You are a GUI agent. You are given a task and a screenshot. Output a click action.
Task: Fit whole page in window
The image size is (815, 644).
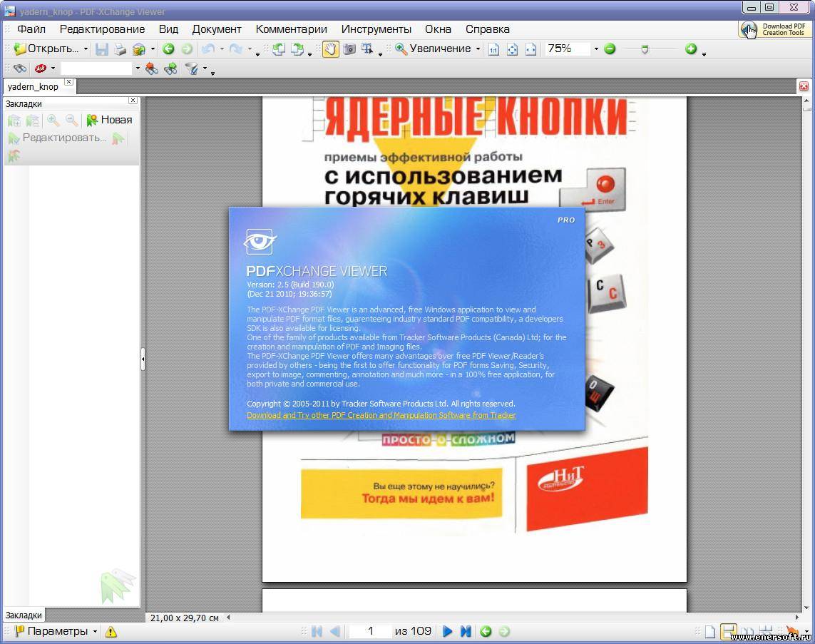513,49
